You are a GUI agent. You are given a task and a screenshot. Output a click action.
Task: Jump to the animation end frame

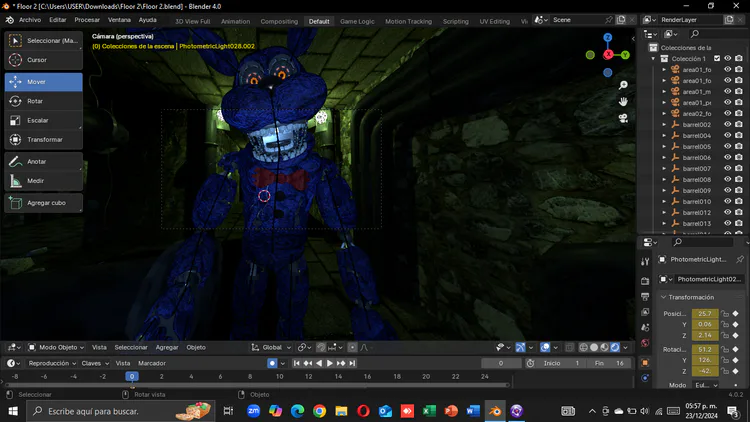click(352, 363)
